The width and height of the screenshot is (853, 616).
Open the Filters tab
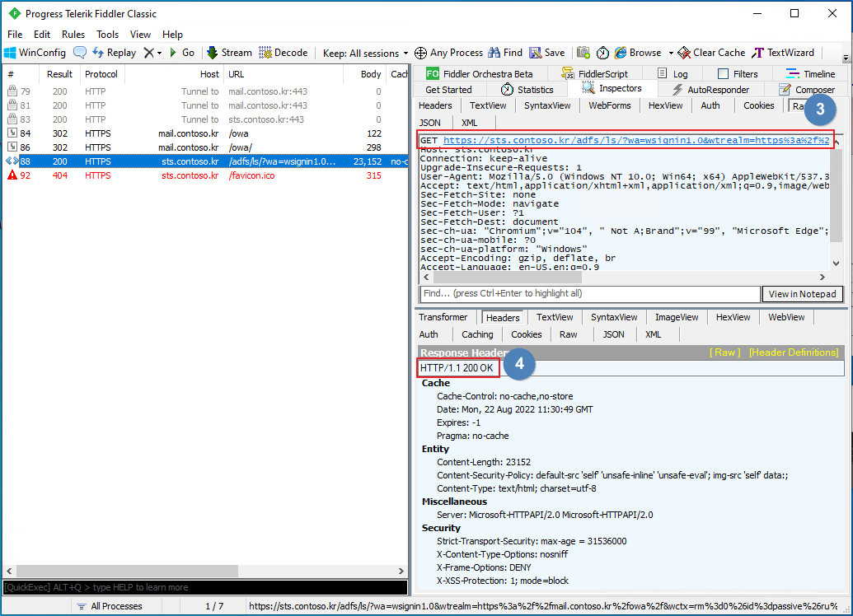click(738, 74)
